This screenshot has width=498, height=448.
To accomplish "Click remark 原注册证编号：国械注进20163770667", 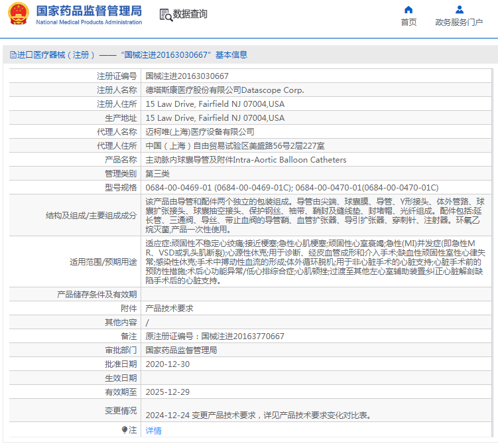I will (x=215, y=336).
